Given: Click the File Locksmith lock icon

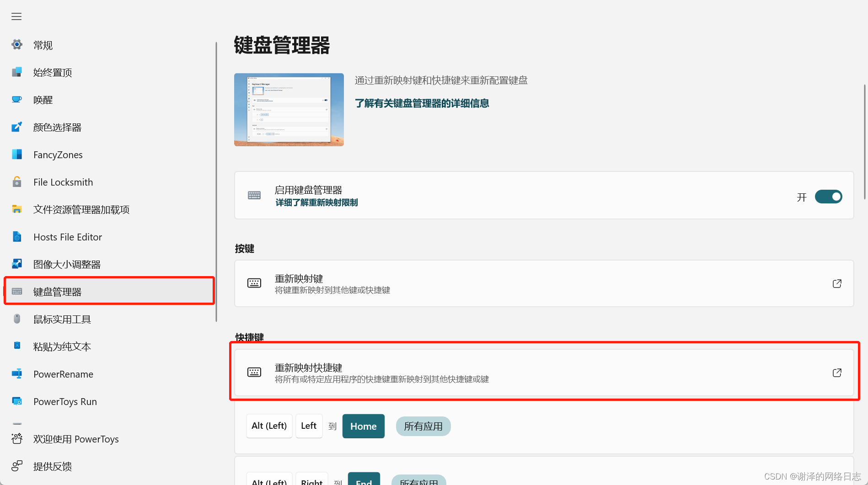Looking at the screenshot, I should [x=16, y=182].
